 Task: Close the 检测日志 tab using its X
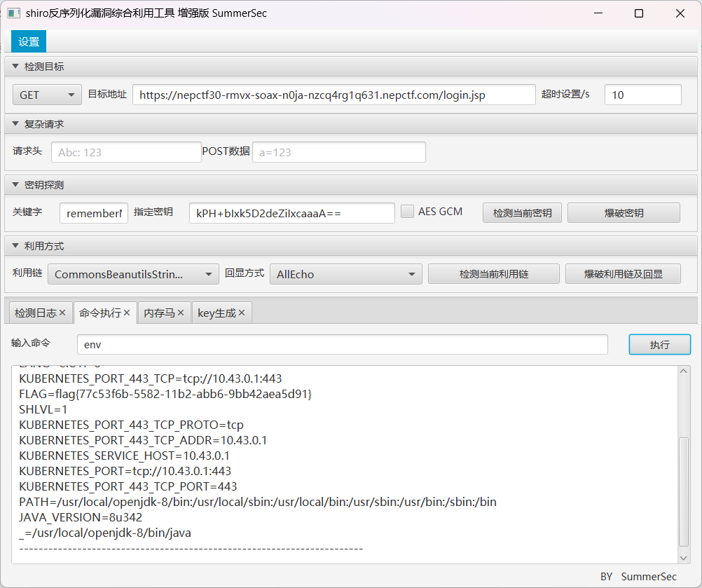[62, 313]
